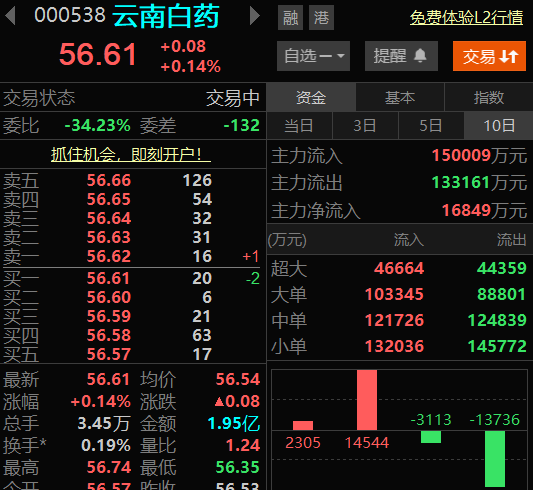The image size is (533, 490).
Task: Switch to the 资金 tab
Action: coord(311,98)
